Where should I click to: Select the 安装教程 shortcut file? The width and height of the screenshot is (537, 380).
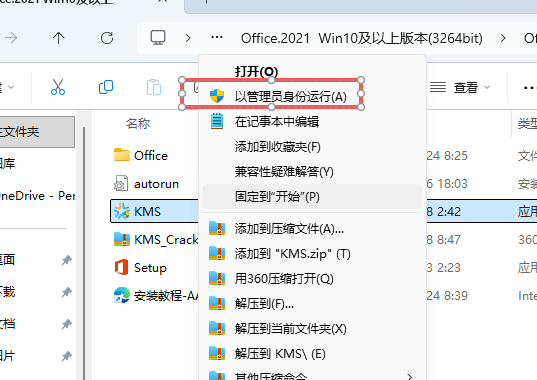click(x=166, y=296)
